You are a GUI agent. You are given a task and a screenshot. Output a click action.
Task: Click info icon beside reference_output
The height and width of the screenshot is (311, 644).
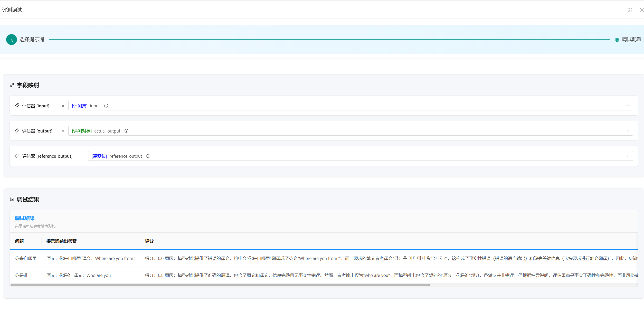(x=148, y=156)
